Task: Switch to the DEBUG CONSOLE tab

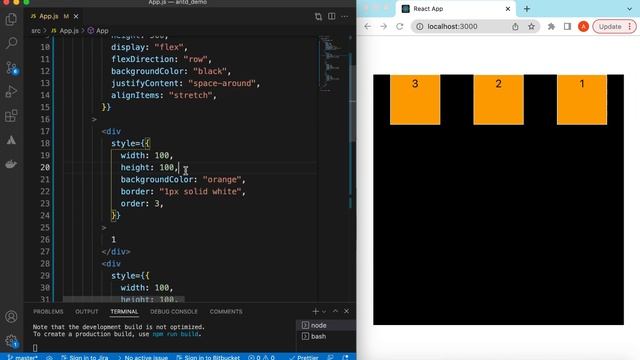Action: [173, 311]
